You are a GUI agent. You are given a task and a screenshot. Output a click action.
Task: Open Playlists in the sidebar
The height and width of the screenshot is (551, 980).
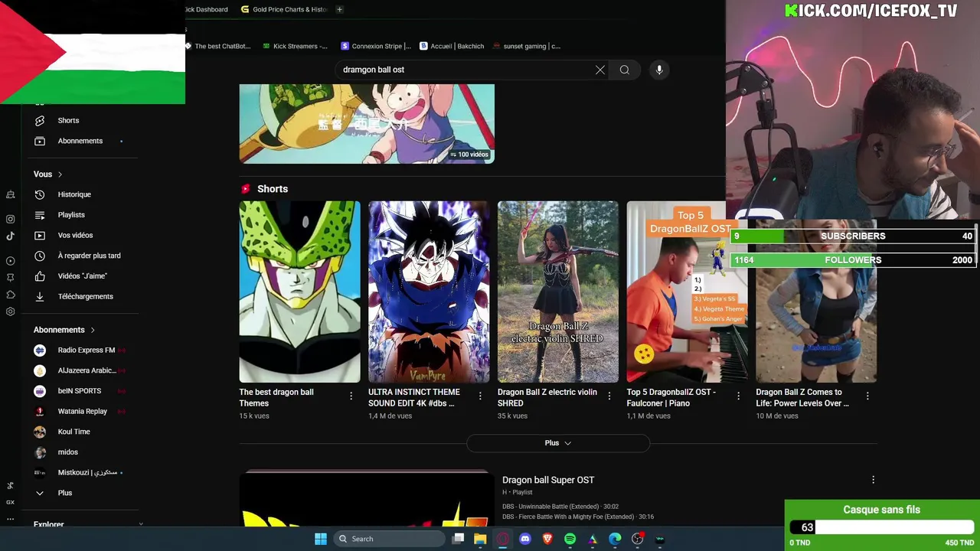(71, 215)
